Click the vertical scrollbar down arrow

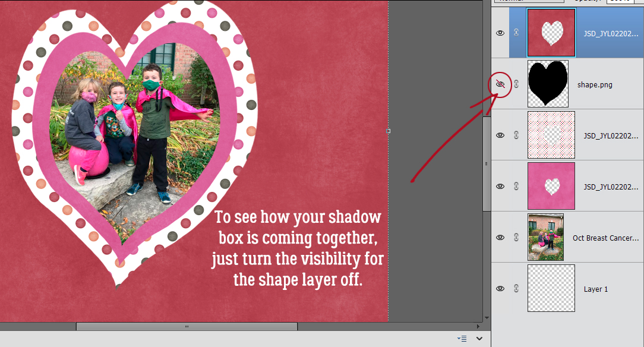tap(487, 318)
